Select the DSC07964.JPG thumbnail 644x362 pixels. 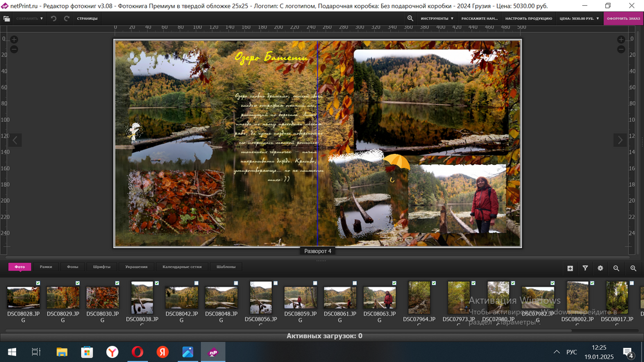pos(419,298)
